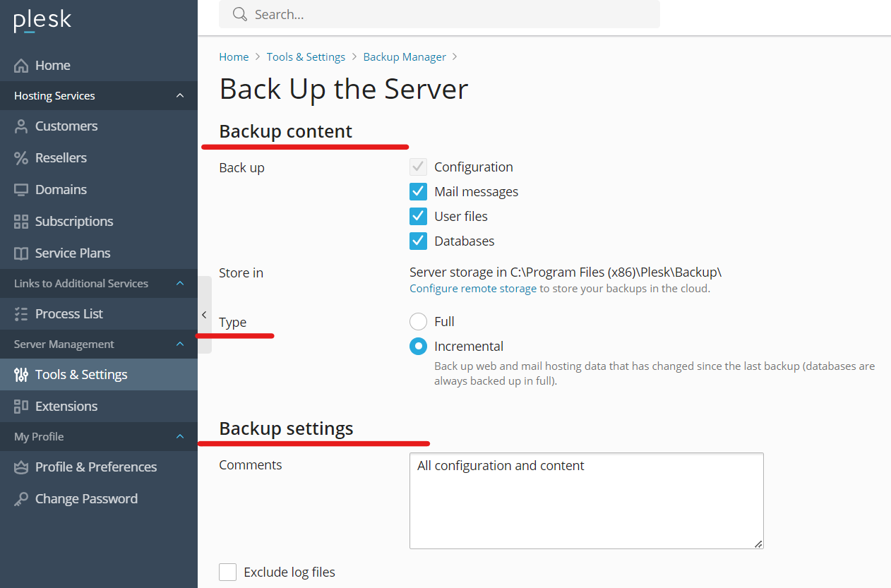Screen dimensions: 891x588
Task: Click the Customers person icon
Action: (x=21, y=126)
